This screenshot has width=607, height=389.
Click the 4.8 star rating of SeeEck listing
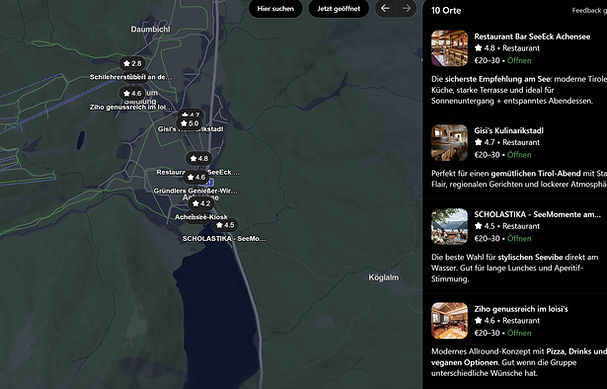[485, 48]
